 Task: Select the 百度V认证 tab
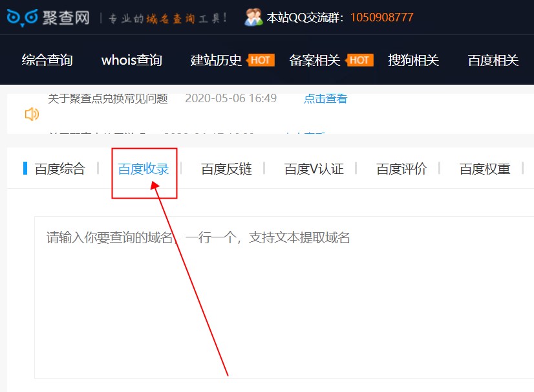[314, 168]
